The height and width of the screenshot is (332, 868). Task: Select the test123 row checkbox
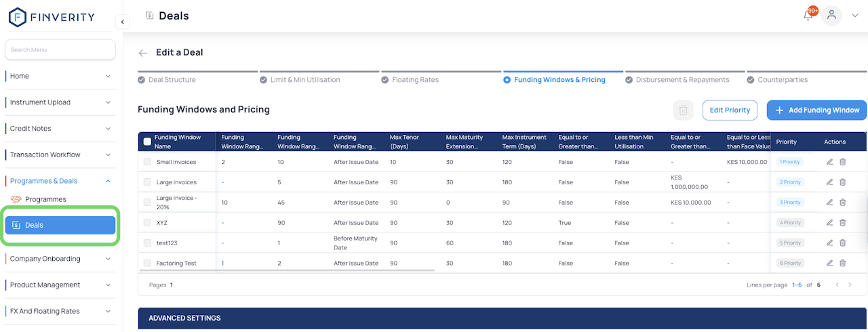tap(147, 243)
